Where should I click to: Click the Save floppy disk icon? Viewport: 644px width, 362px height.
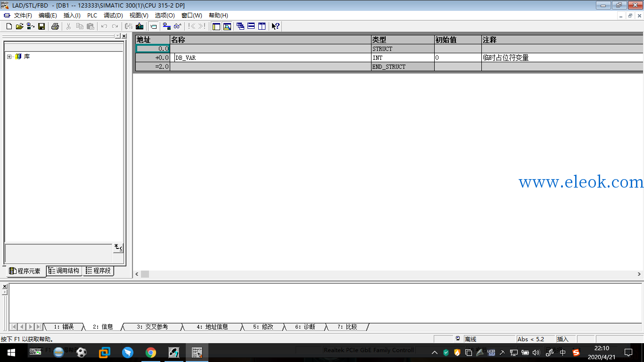(41, 26)
